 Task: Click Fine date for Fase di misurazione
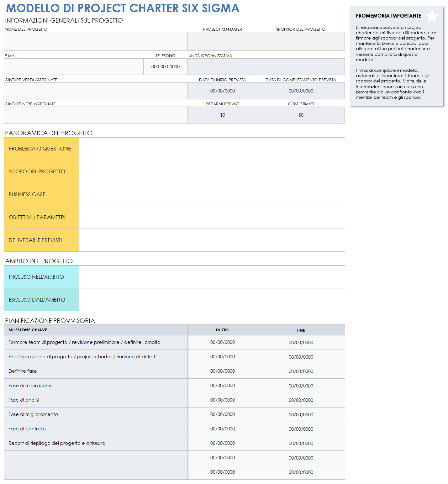point(301,386)
